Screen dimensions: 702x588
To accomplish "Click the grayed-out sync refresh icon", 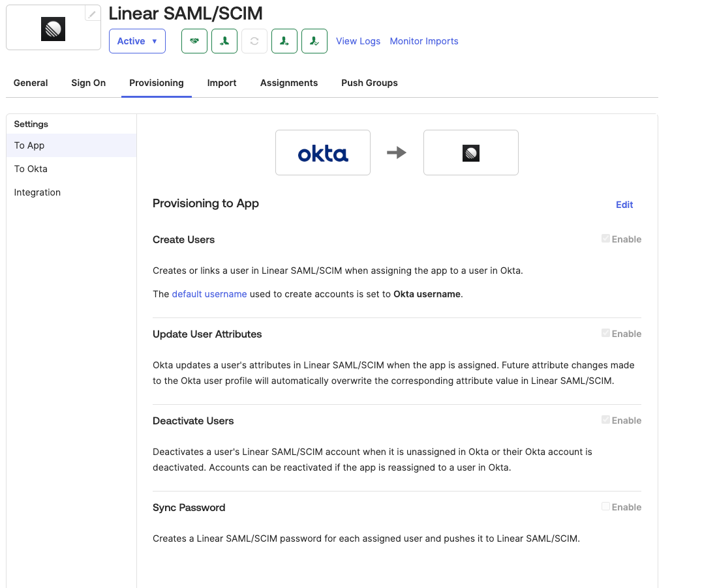I will [254, 40].
